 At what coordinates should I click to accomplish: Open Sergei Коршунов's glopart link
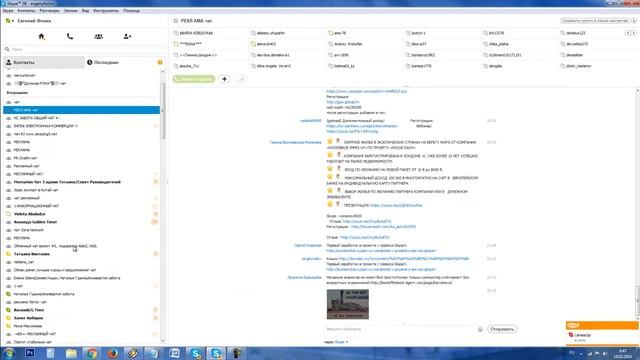381,251
